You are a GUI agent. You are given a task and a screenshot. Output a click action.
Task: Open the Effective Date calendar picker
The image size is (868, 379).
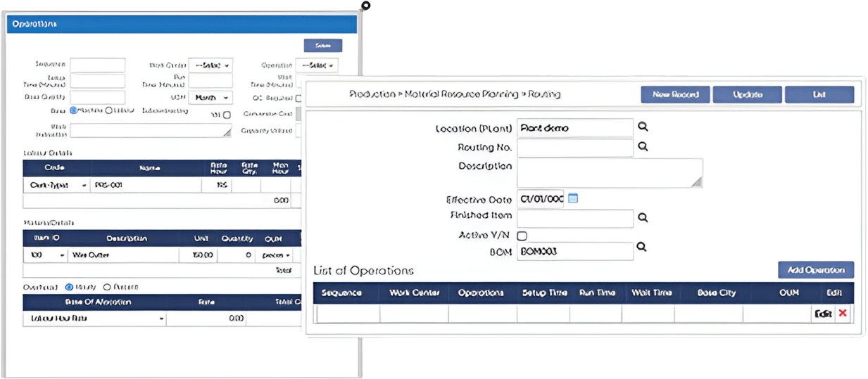click(x=573, y=198)
